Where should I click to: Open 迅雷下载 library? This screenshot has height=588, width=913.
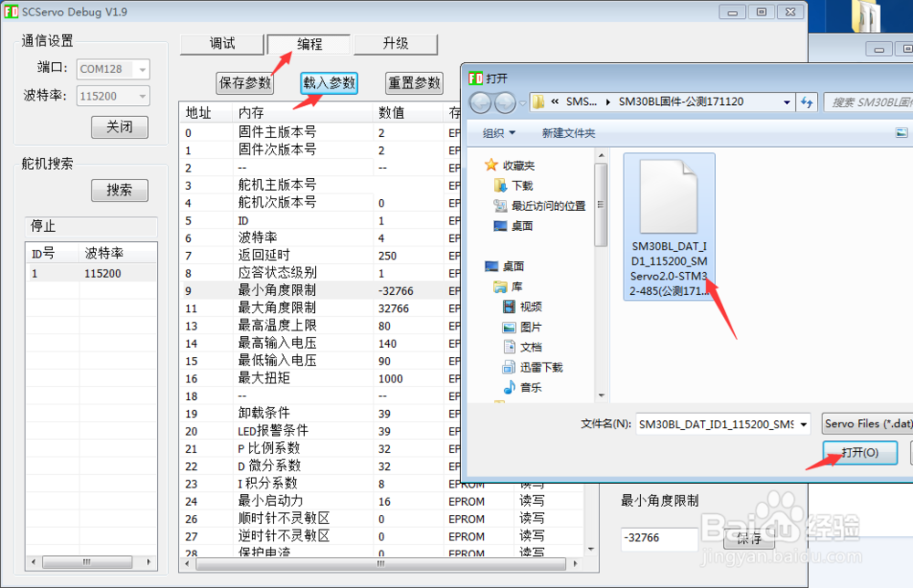(533, 367)
